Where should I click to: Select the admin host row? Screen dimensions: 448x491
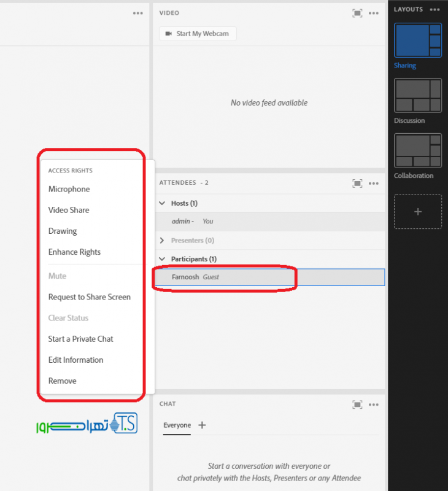tap(270, 222)
